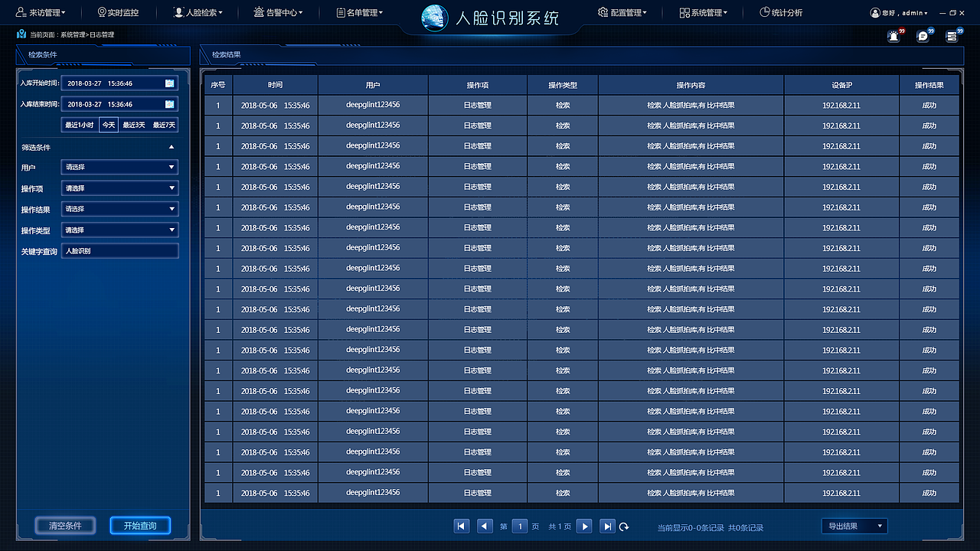Screen dimensions: 980x551
Task: Click the 开始查询 button
Action: [x=140, y=526]
